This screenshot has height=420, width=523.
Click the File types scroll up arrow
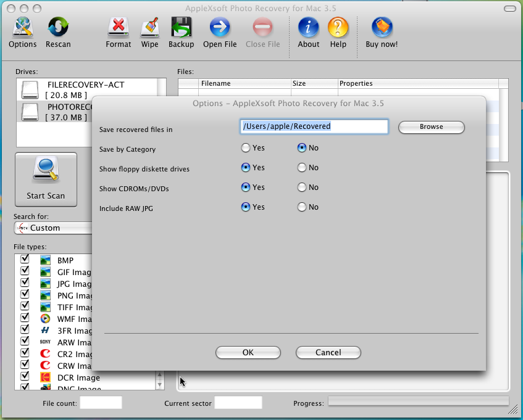point(159,375)
